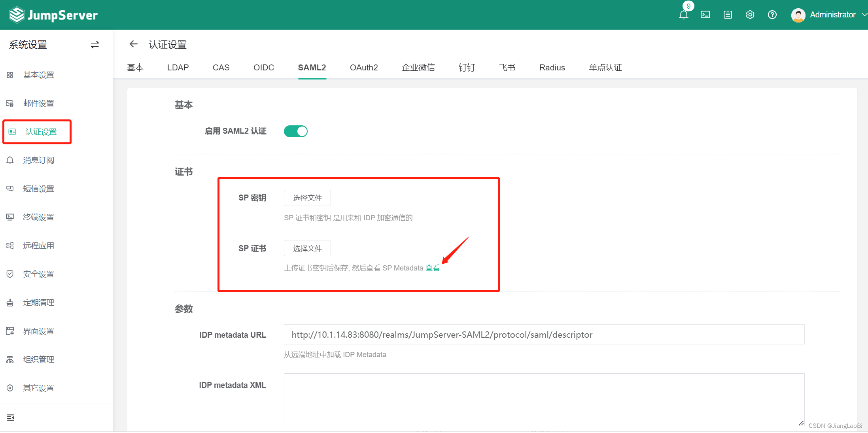Disable the 启用 SAML2 认证 toggle
This screenshot has width=868, height=433.
pos(295,131)
